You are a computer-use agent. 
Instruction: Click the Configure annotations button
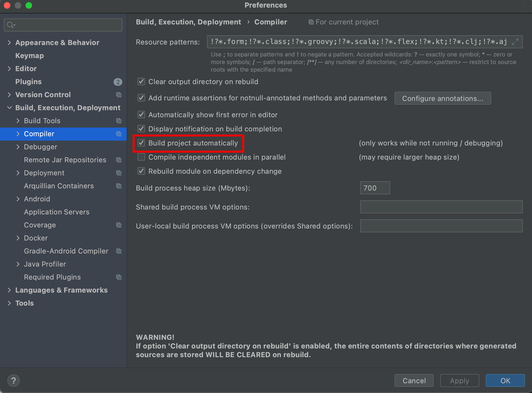pyautogui.click(x=442, y=98)
